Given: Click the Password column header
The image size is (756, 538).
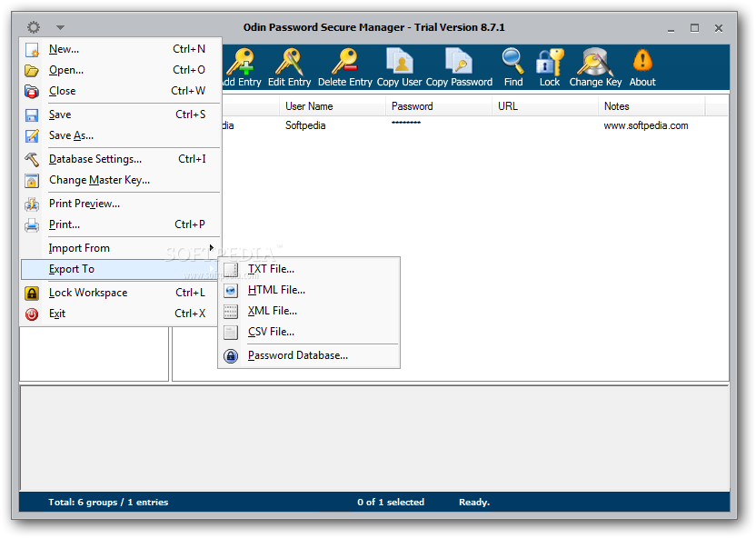Looking at the screenshot, I should pyautogui.click(x=439, y=106).
